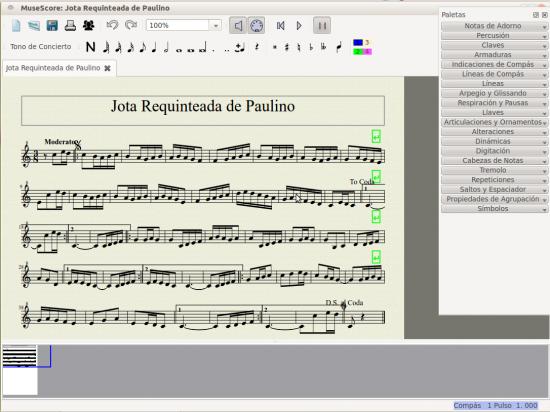Open the Digitación palette
This screenshot has height=412, width=550.
coord(494,151)
